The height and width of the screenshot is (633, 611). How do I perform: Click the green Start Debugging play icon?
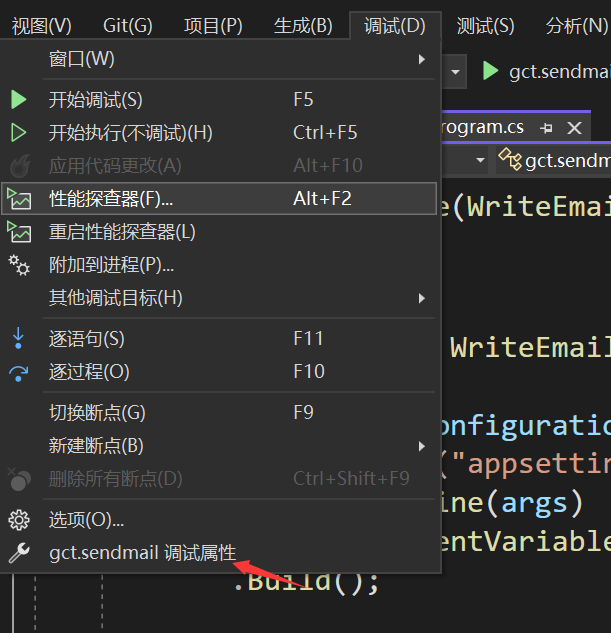point(19,100)
